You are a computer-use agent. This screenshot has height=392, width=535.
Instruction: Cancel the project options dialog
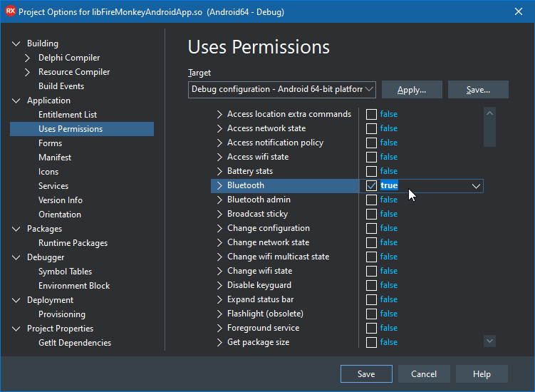pyautogui.click(x=424, y=374)
